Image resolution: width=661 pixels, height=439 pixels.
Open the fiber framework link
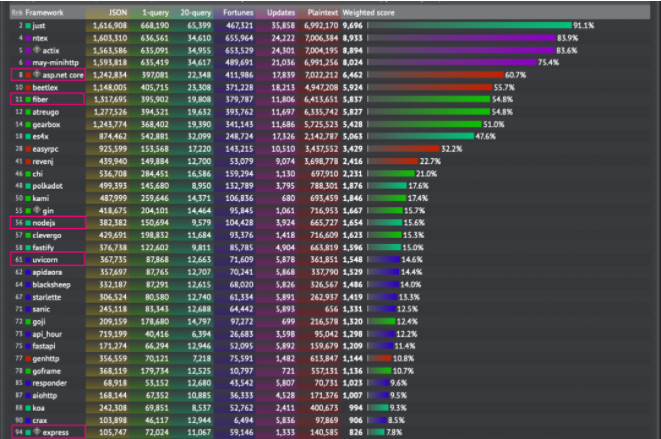[x=40, y=100]
